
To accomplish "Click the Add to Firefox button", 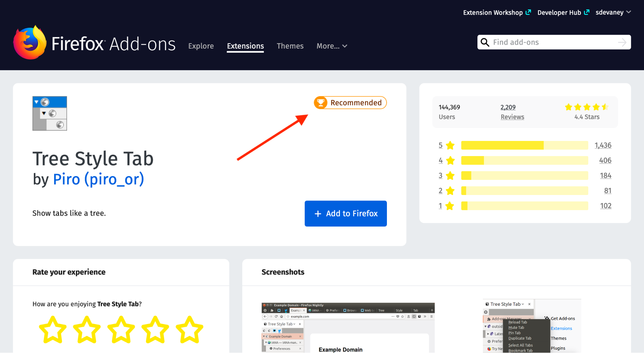I will (x=346, y=213).
